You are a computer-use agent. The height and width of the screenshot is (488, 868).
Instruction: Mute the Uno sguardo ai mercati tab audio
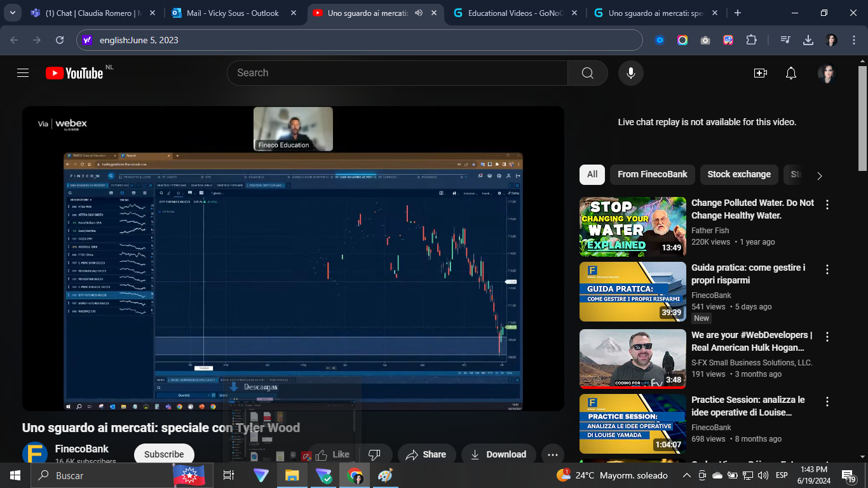[419, 13]
